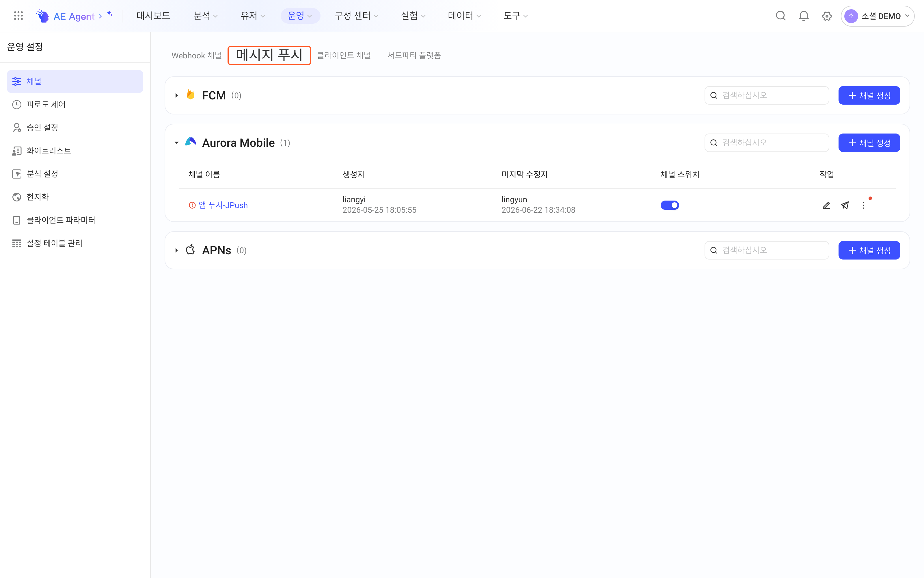The image size is (924, 578).
Task: Open the 유저 dropdown menu
Action: pos(252,16)
